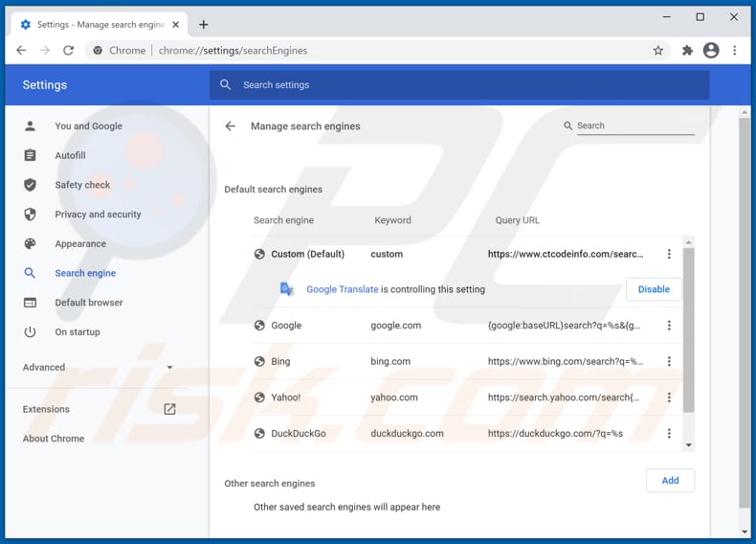Select Appearance in sidebar
The image size is (756, 544).
(80, 244)
